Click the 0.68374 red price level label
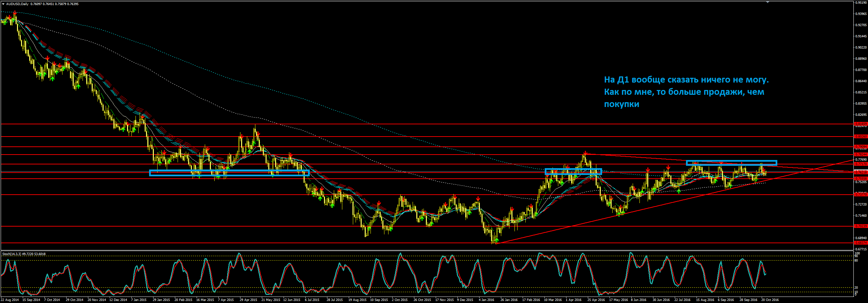 (861, 243)
